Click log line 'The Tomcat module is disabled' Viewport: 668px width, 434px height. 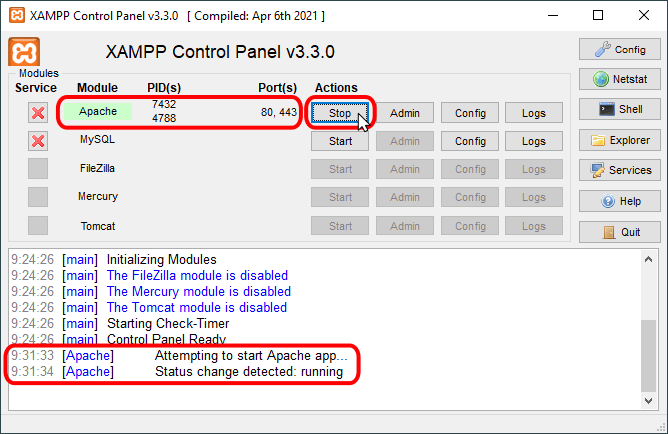[x=197, y=308]
